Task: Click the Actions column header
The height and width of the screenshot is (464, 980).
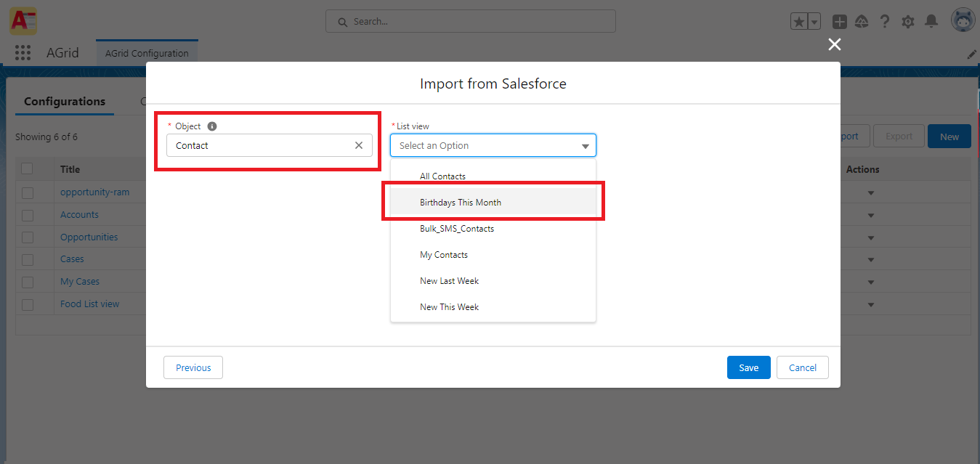Action: click(x=862, y=169)
